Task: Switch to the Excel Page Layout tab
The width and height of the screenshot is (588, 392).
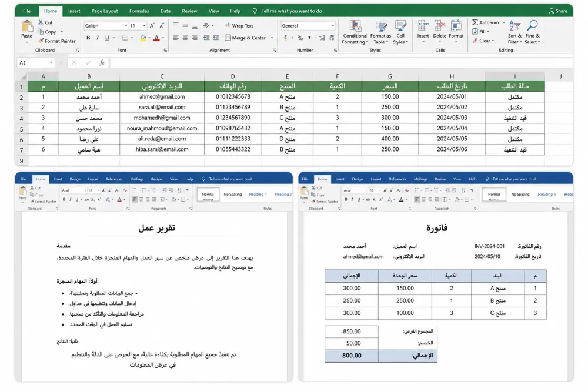Action: (x=105, y=11)
